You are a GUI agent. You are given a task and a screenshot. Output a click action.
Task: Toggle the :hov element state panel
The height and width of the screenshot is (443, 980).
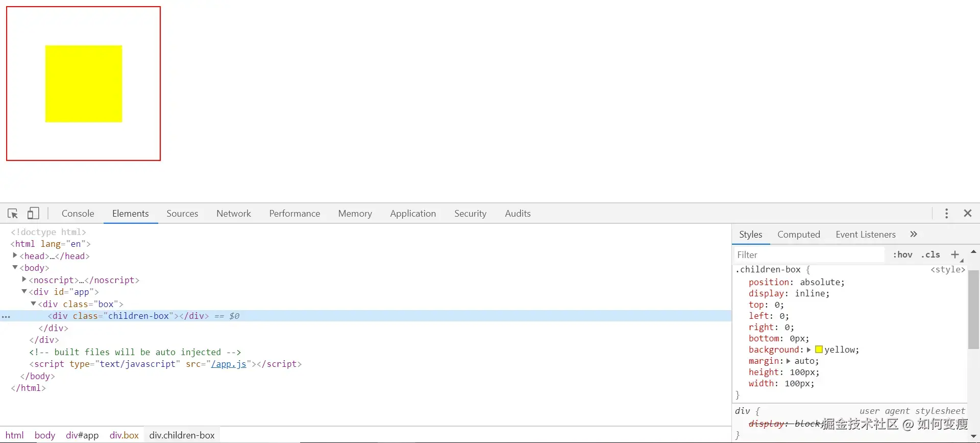pyautogui.click(x=902, y=254)
